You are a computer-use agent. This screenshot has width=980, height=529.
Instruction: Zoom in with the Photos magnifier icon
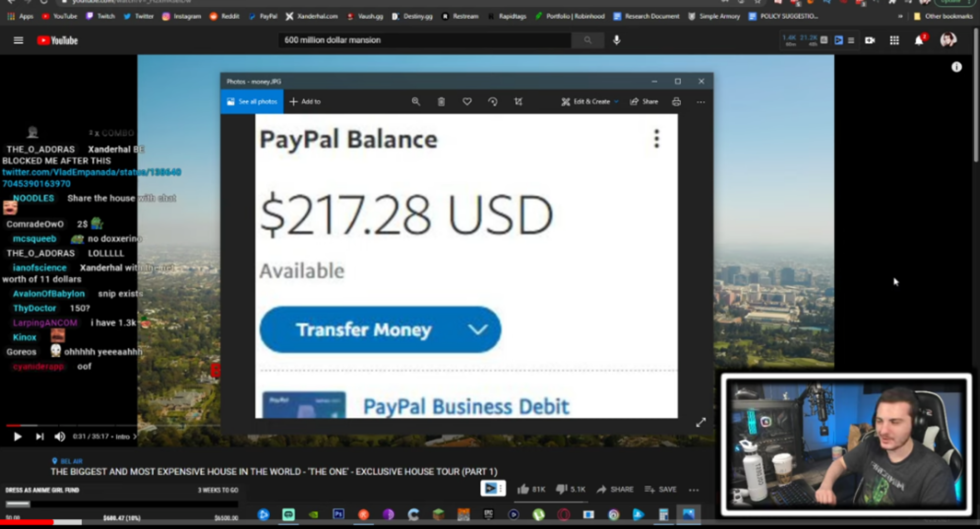coord(415,101)
